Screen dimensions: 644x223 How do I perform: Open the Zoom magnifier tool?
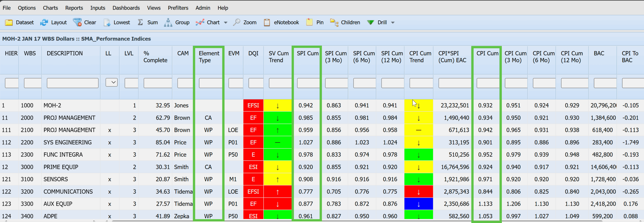pyautogui.click(x=236, y=22)
